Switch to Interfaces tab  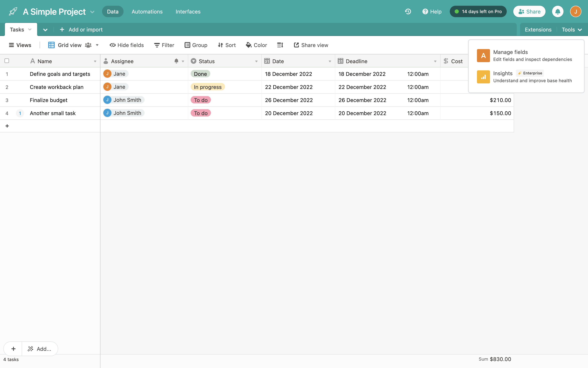point(188,11)
